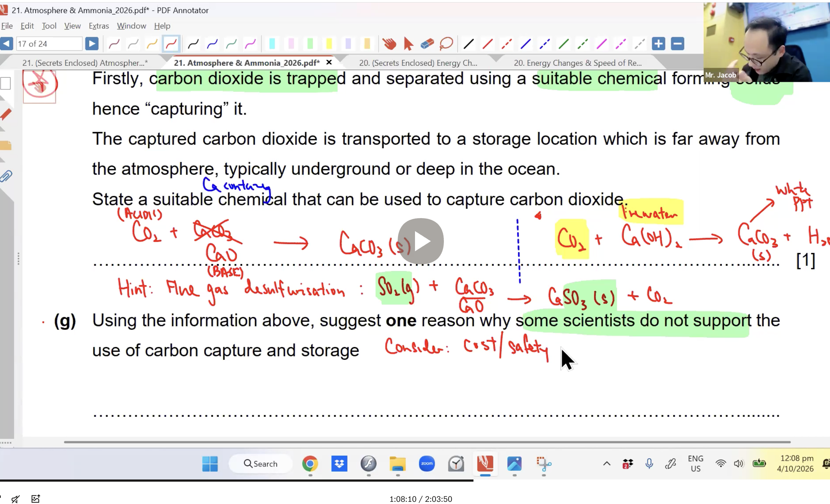Select the green highlighter marker
The width and height of the screenshot is (830, 504).
310,44
